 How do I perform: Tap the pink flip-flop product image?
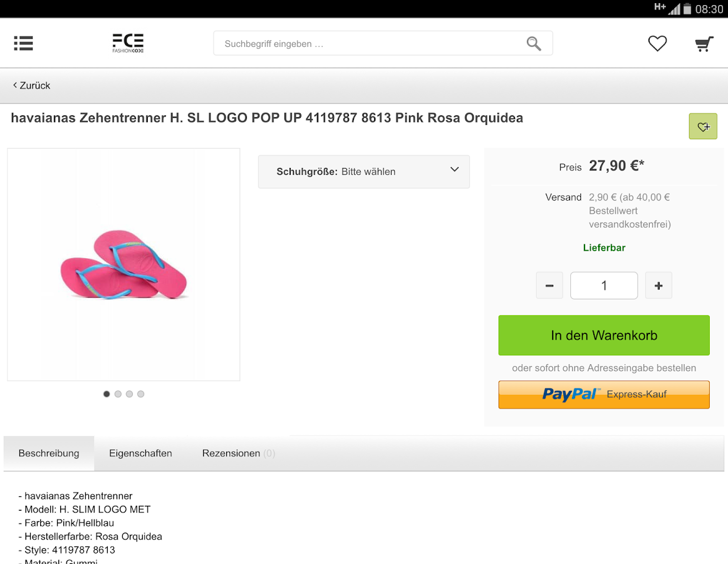pyautogui.click(x=123, y=264)
